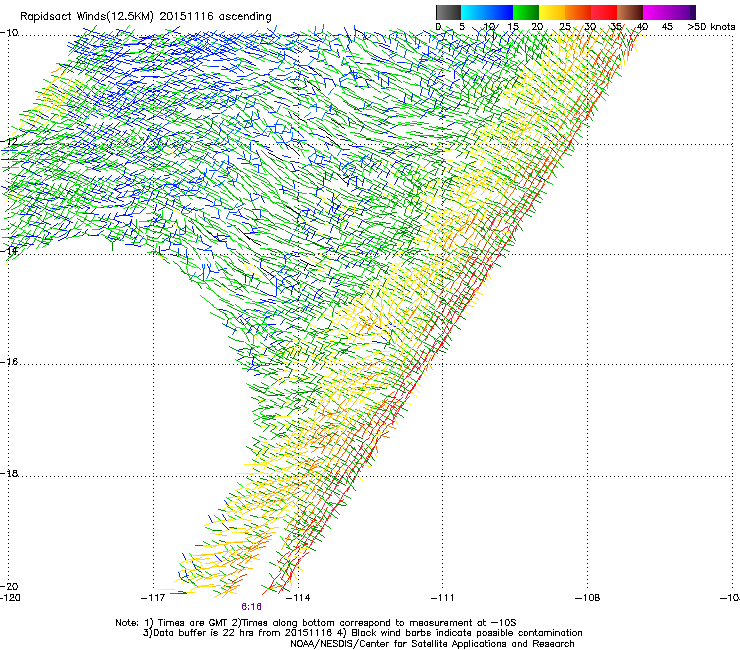The width and height of the screenshot is (740, 650).
Task: Click the '25' legend scale label
Action: click(x=564, y=27)
